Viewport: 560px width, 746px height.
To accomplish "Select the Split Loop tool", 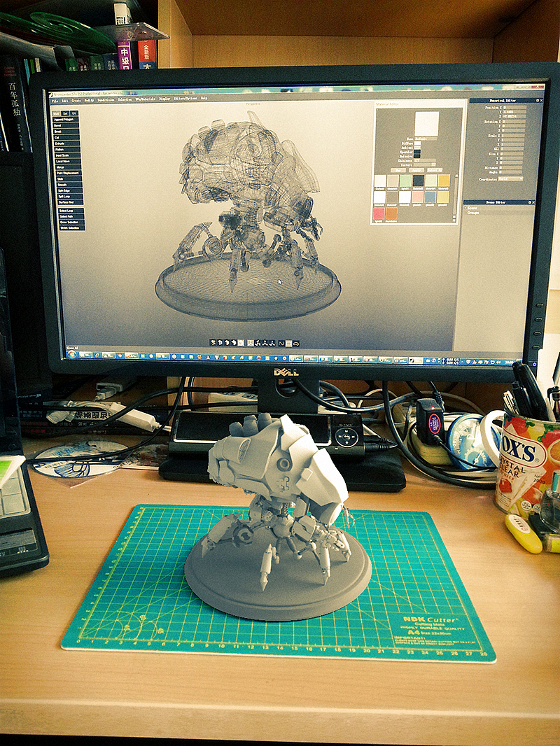I will [70, 197].
